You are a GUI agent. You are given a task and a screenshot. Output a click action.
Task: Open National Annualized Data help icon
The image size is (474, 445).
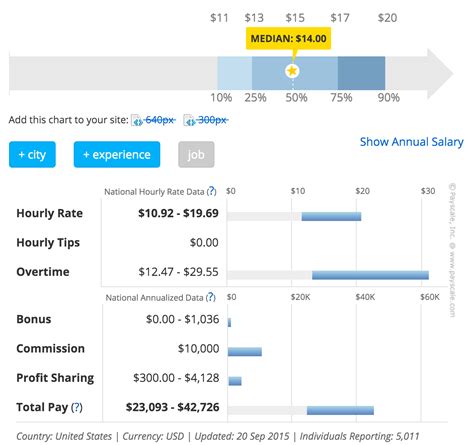[x=211, y=297]
